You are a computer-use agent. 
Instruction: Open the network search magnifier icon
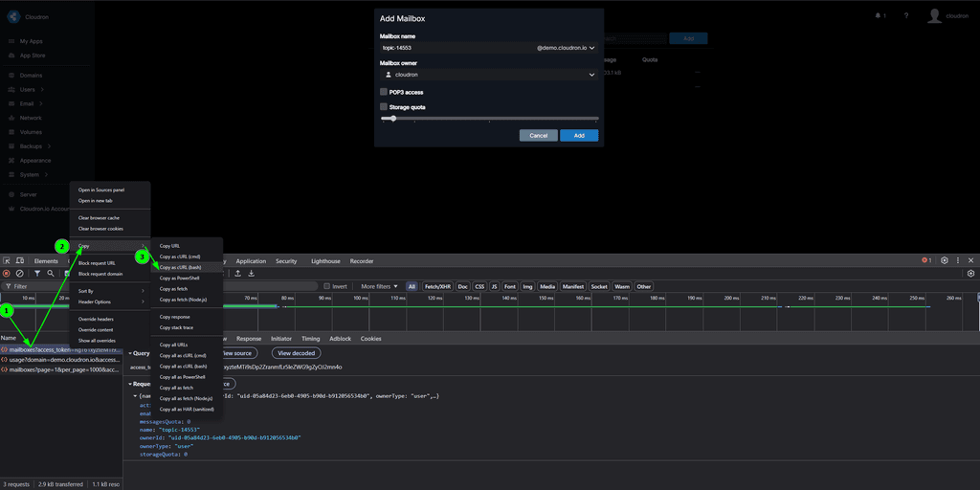tap(51, 274)
